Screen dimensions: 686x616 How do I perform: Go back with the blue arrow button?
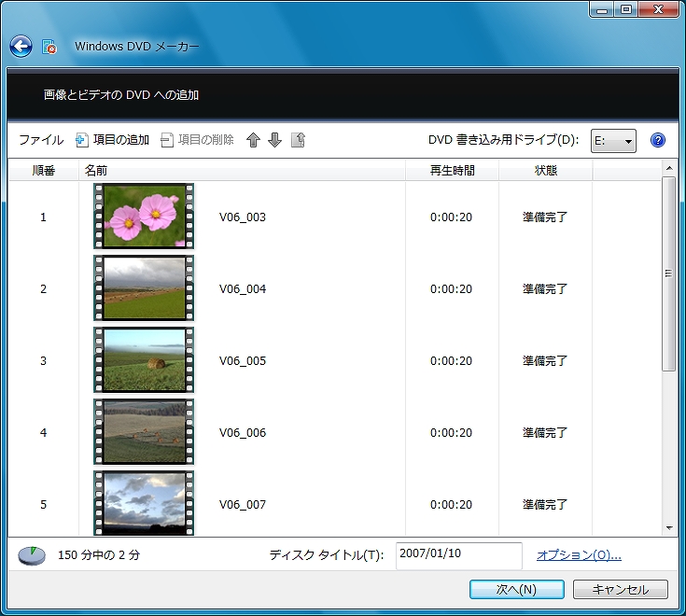point(21,47)
